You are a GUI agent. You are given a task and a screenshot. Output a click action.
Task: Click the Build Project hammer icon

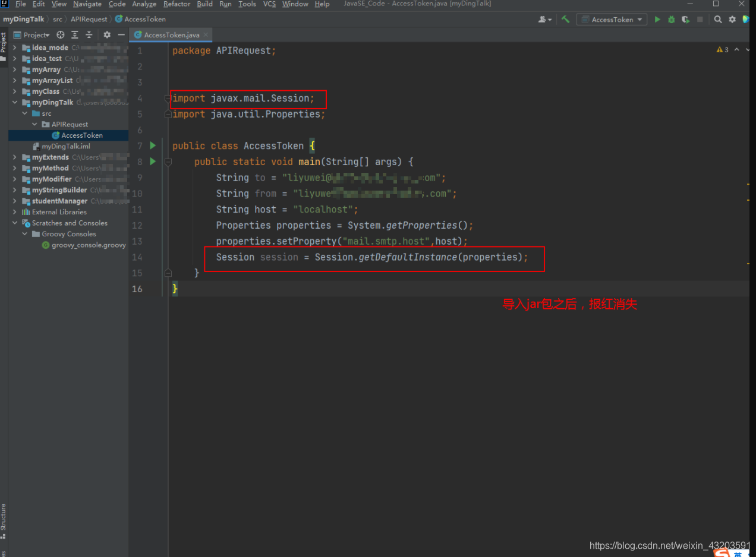click(x=565, y=20)
